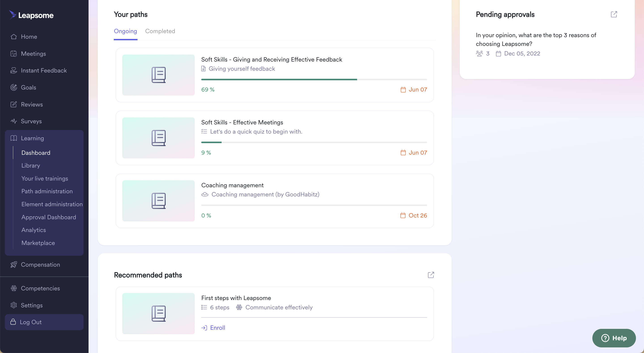Click First steps with Leapsome thumbnail
This screenshot has width=644, height=353.
pos(159,313)
